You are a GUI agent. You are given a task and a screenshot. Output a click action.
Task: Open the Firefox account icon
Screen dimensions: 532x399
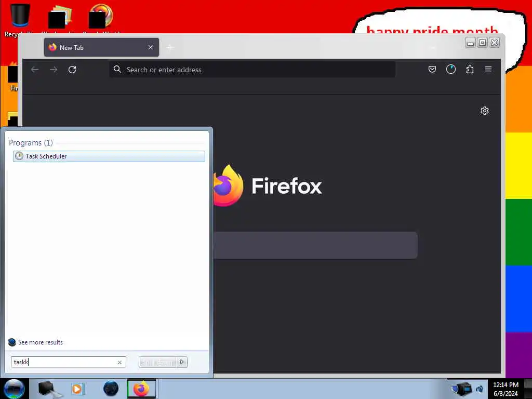450,69
